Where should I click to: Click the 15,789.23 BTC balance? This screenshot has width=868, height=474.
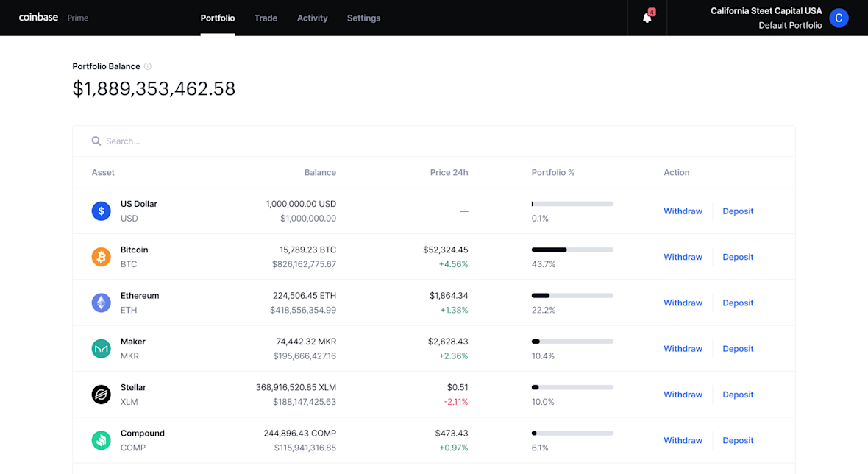(307, 250)
